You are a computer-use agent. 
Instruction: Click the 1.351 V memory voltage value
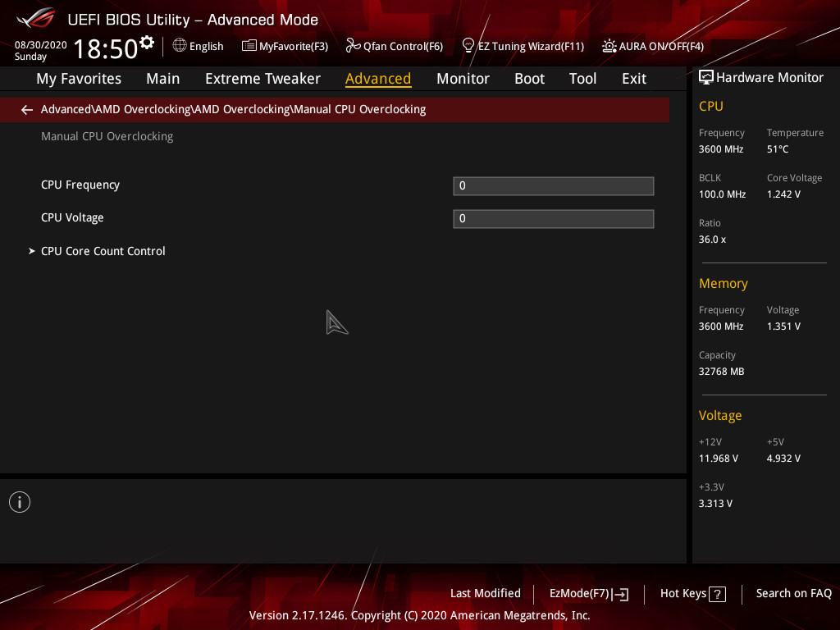783,326
